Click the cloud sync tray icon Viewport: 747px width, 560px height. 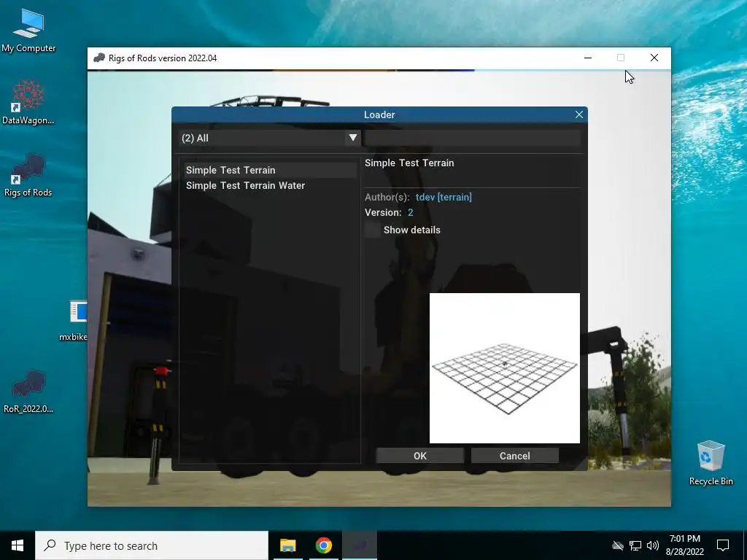[x=618, y=545]
